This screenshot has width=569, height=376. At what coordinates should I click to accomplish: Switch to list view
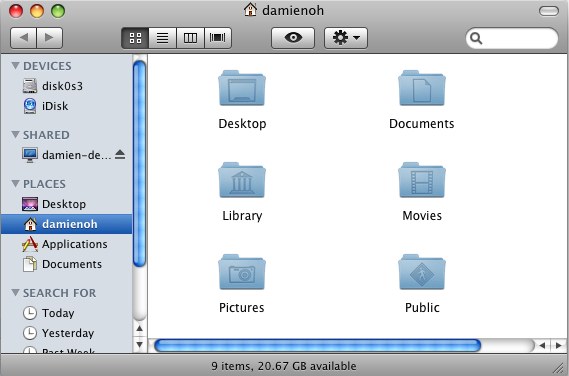(163, 38)
